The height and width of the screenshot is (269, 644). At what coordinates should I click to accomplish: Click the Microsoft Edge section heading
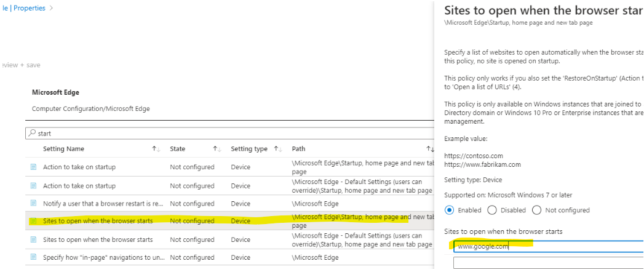(55, 92)
